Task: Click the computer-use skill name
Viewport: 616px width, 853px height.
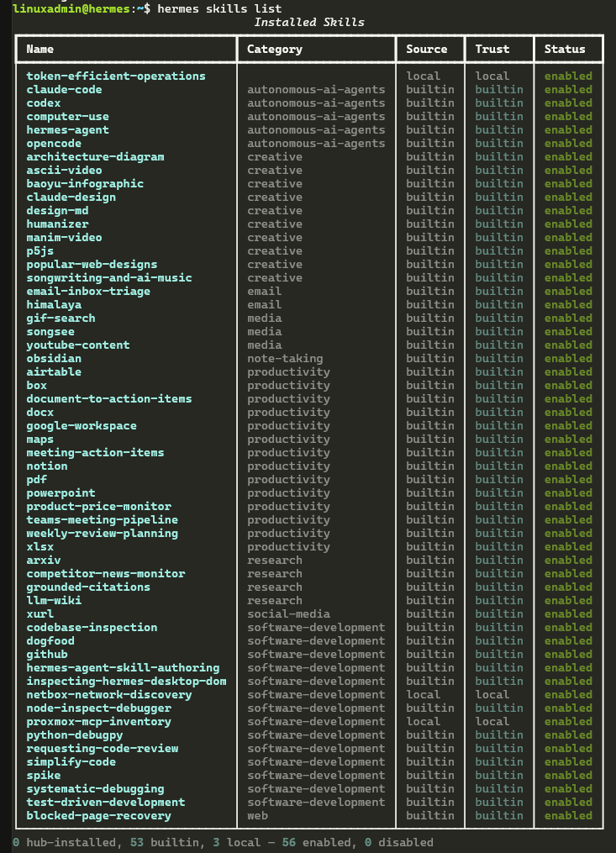Action: pos(67,117)
